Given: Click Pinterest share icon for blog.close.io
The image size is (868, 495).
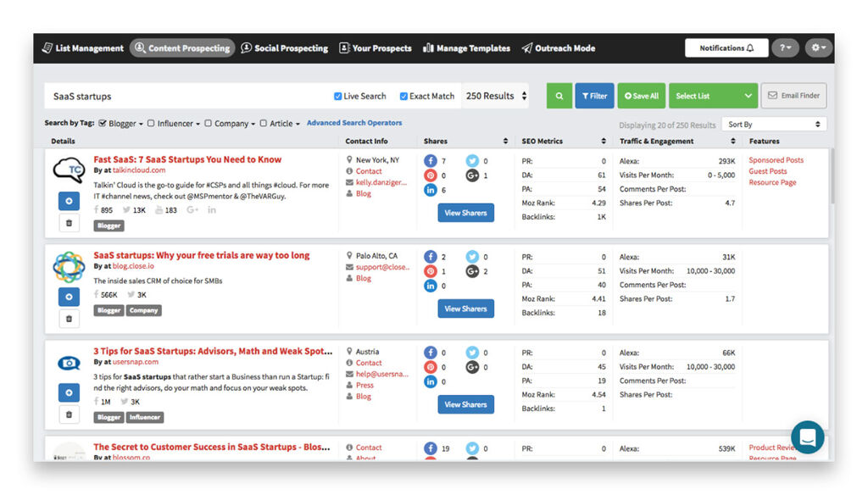Looking at the screenshot, I should click(431, 271).
